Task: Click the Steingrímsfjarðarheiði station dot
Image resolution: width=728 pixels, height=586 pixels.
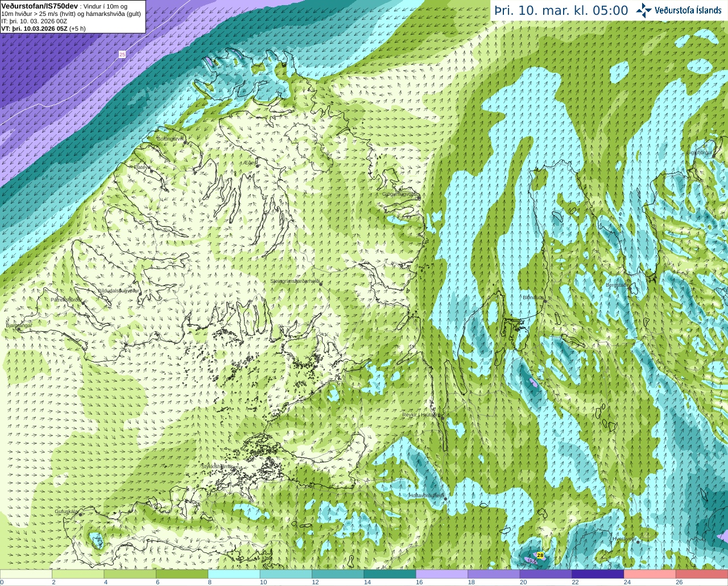Action: (x=320, y=283)
